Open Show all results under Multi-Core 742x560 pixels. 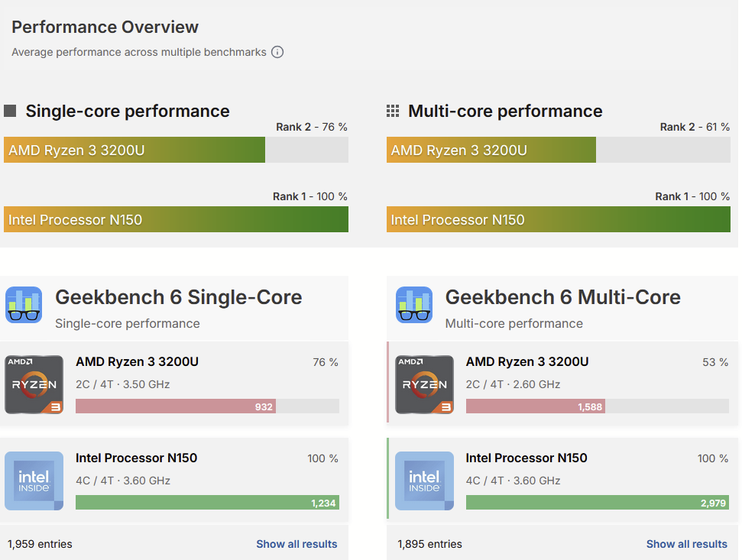coord(686,544)
